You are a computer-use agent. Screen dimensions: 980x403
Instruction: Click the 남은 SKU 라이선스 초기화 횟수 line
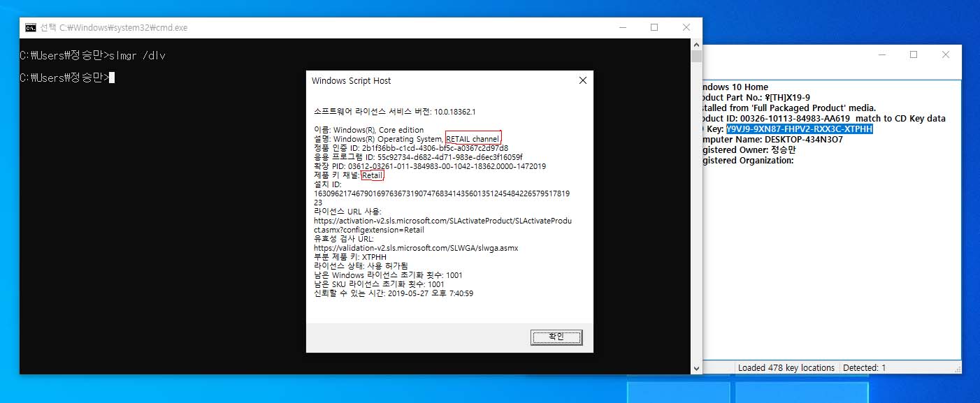click(379, 284)
